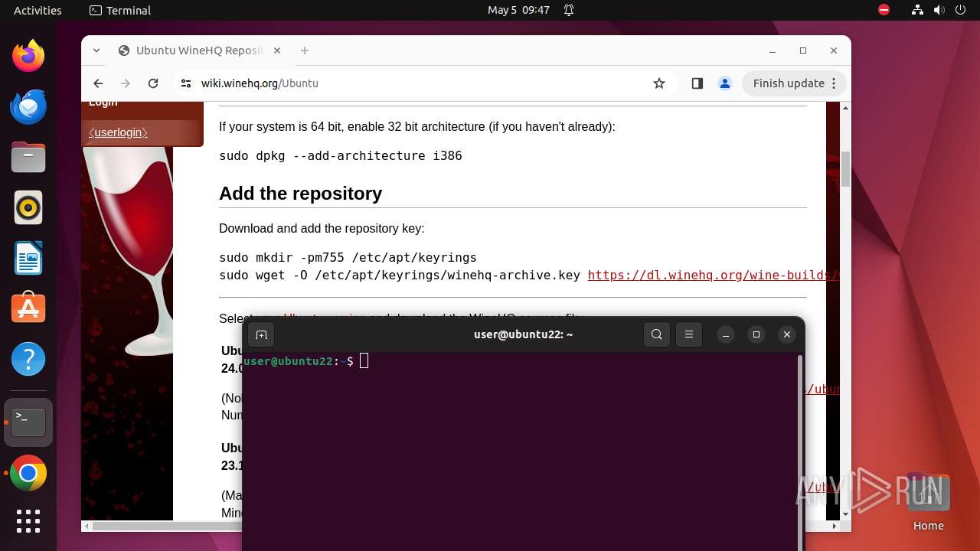Viewport: 980px width, 551px height.
Task: Open a new terminal tab button
Action: (261, 334)
